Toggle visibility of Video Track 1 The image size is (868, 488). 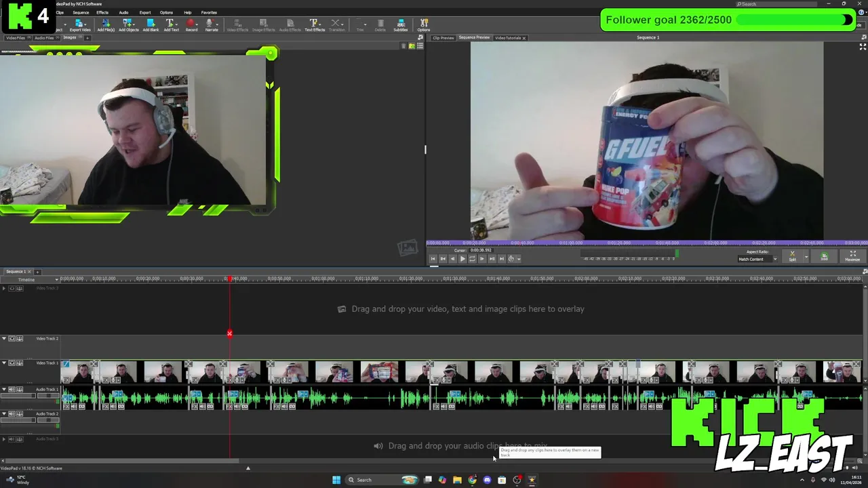click(x=12, y=363)
